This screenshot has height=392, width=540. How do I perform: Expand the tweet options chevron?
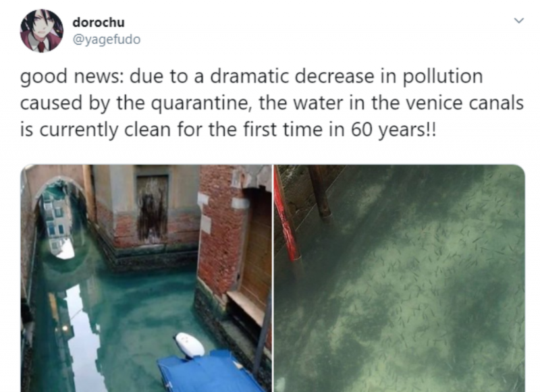coord(519,21)
